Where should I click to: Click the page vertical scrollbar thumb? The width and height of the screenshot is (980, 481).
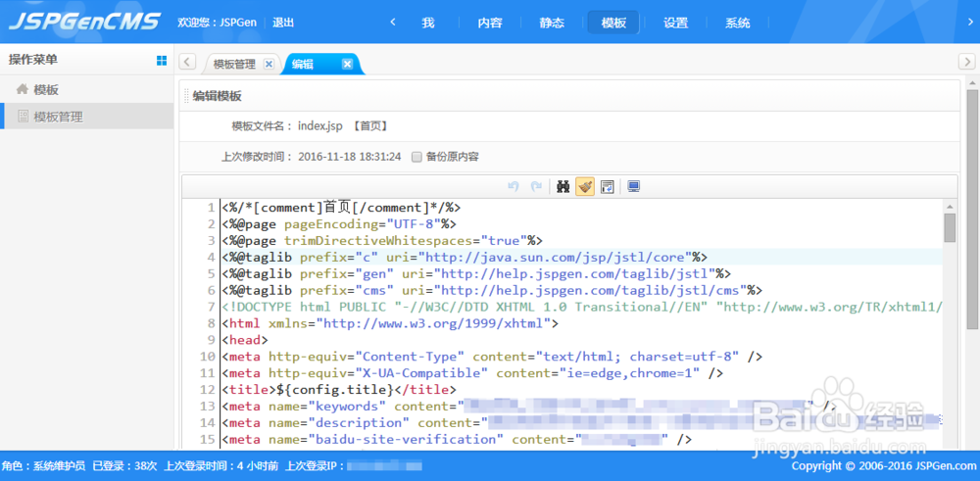click(x=972, y=210)
